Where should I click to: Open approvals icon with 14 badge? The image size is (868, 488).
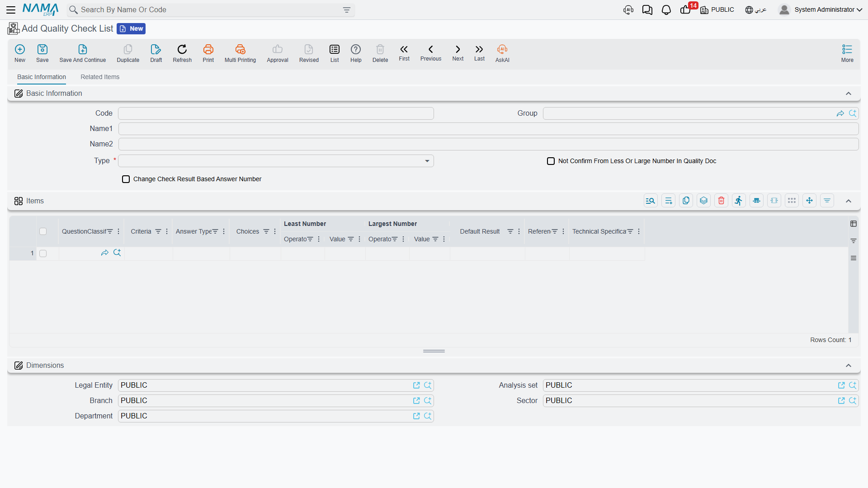tap(686, 9)
